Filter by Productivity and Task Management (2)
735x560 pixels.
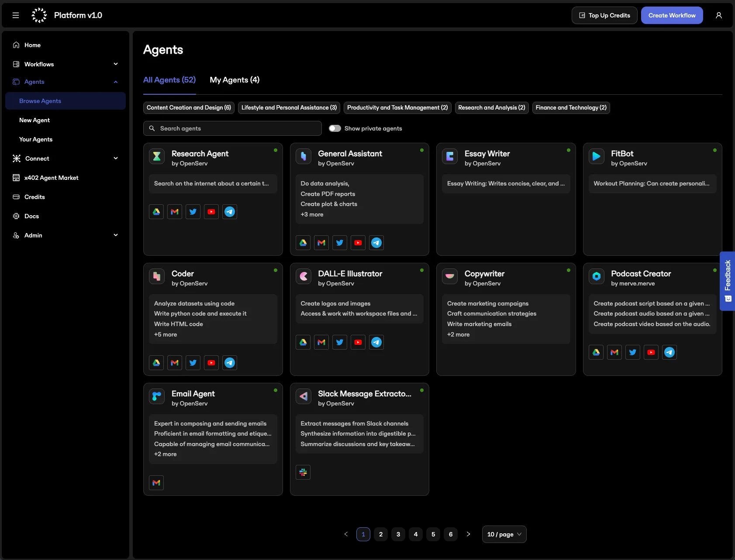click(397, 107)
